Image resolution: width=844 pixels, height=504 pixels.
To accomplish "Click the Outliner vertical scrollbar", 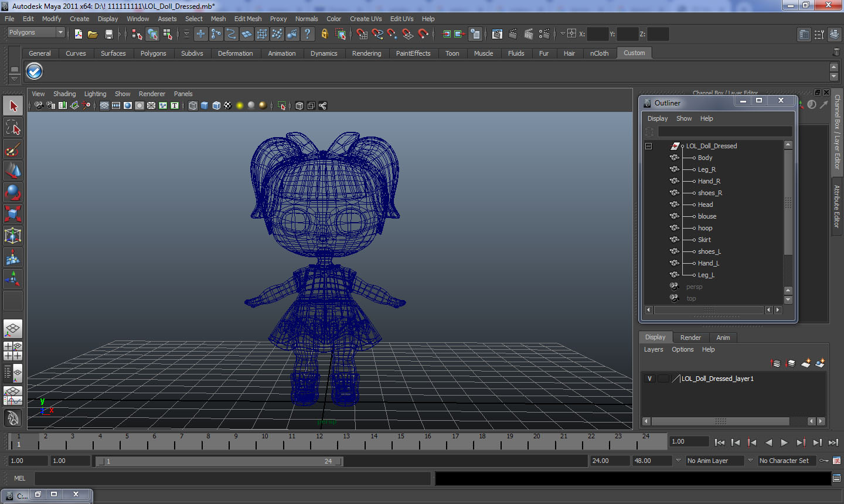I will tap(788, 203).
